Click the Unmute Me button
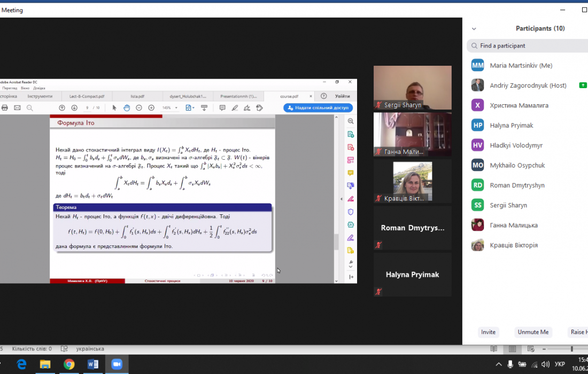This screenshot has width=588, height=374. pos(532,332)
